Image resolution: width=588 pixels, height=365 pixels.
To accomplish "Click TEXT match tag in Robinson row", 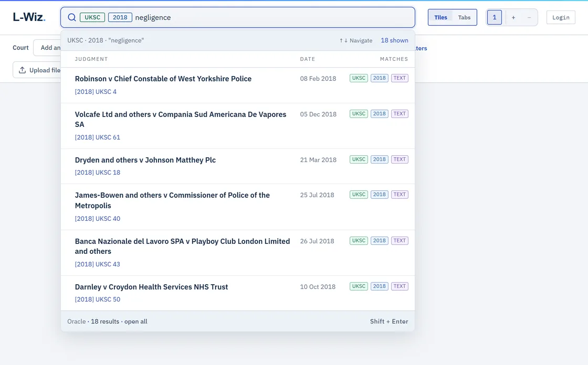I will 400,78.
